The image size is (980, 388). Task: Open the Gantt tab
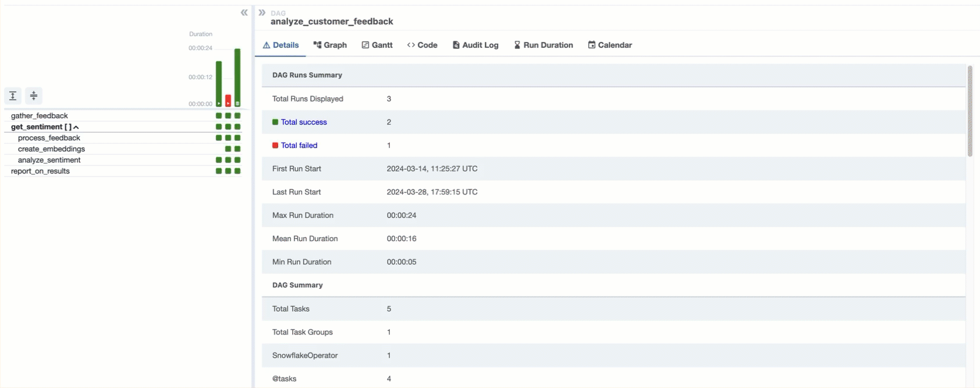377,45
